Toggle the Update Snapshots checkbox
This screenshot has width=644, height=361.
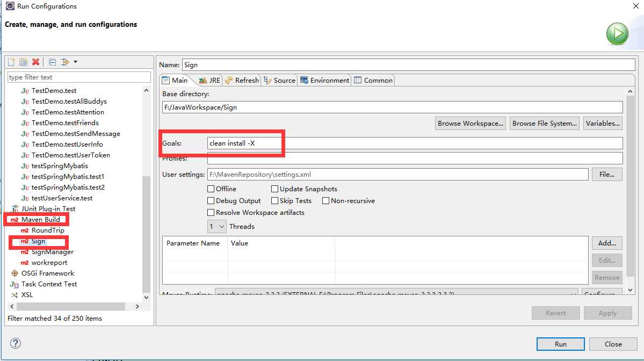pyautogui.click(x=275, y=189)
